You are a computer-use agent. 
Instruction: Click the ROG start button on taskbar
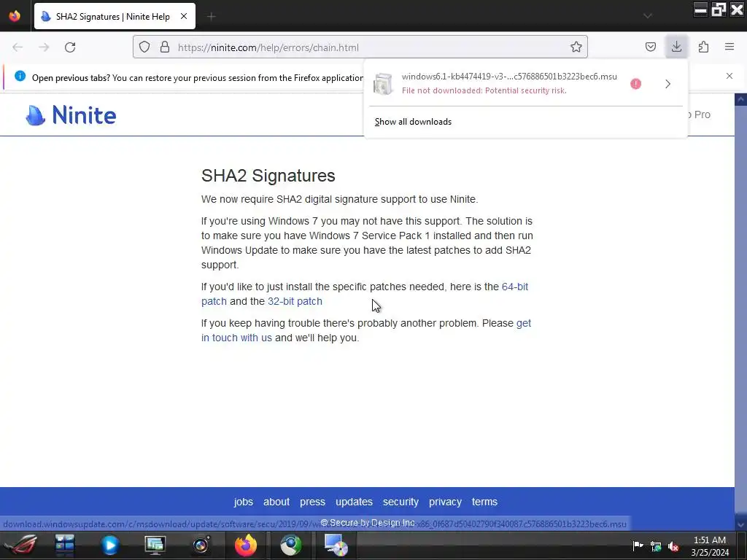[x=20, y=545]
